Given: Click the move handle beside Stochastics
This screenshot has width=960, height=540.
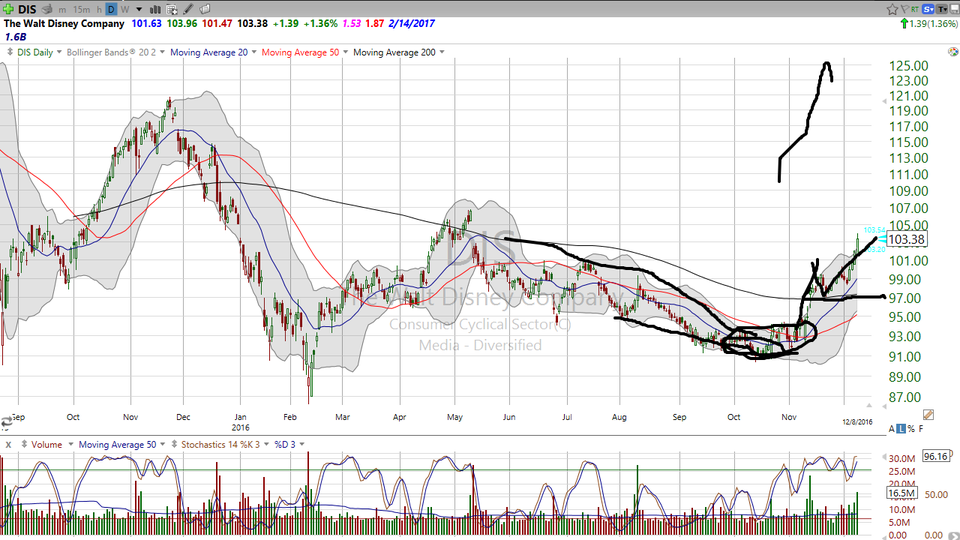Looking at the screenshot, I should [x=175, y=444].
